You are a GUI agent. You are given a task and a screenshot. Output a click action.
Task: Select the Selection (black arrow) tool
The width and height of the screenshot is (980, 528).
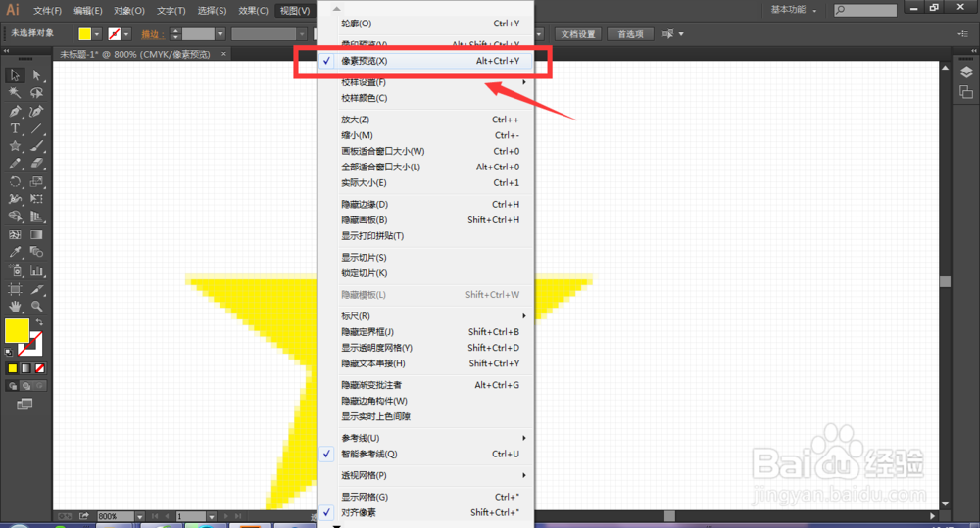(x=15, y=75)
